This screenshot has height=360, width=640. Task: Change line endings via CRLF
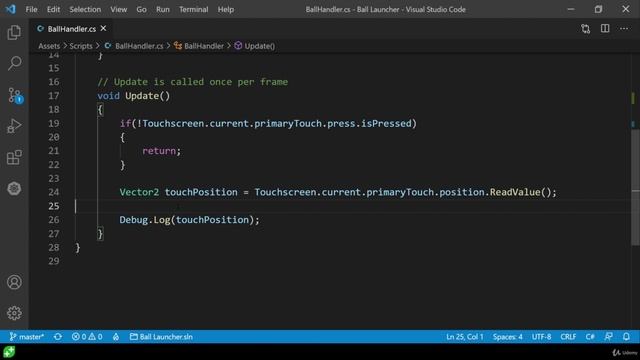pyautogui.click(x=568, y=337)
